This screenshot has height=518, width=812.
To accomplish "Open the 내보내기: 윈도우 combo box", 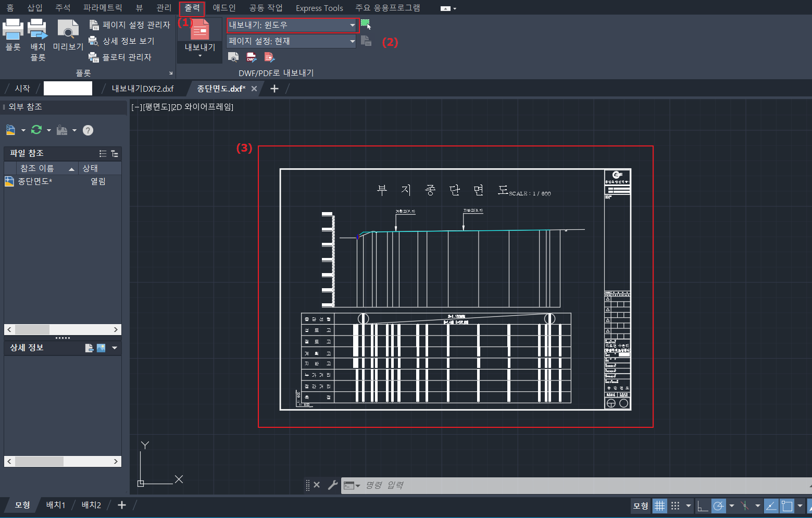I will [x=293, y=25].
